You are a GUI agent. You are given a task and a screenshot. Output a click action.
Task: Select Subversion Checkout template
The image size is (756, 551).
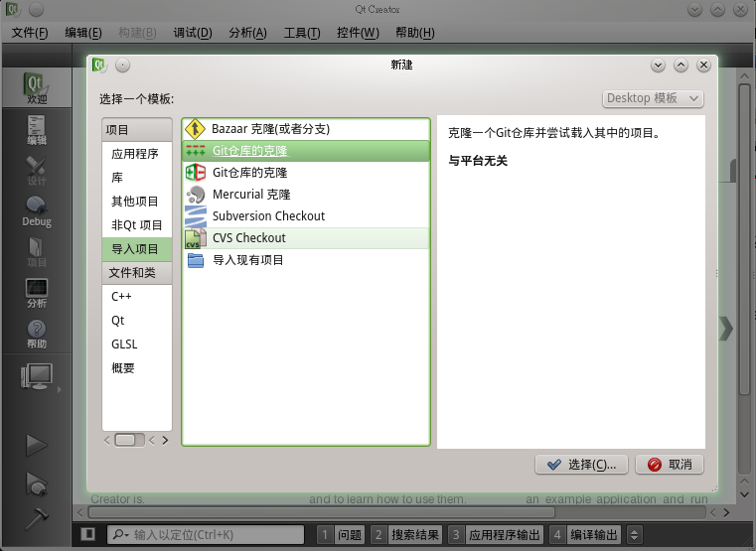coord(306,215)
